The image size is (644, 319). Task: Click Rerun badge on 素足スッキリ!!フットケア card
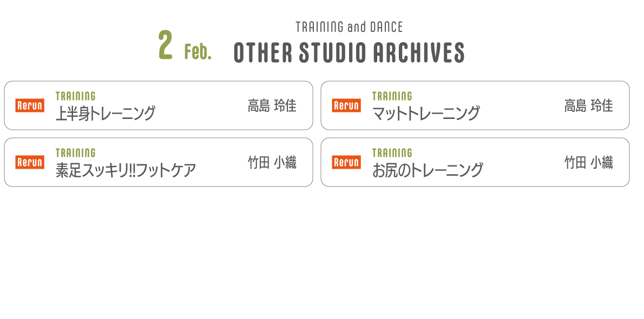point(30,162)
